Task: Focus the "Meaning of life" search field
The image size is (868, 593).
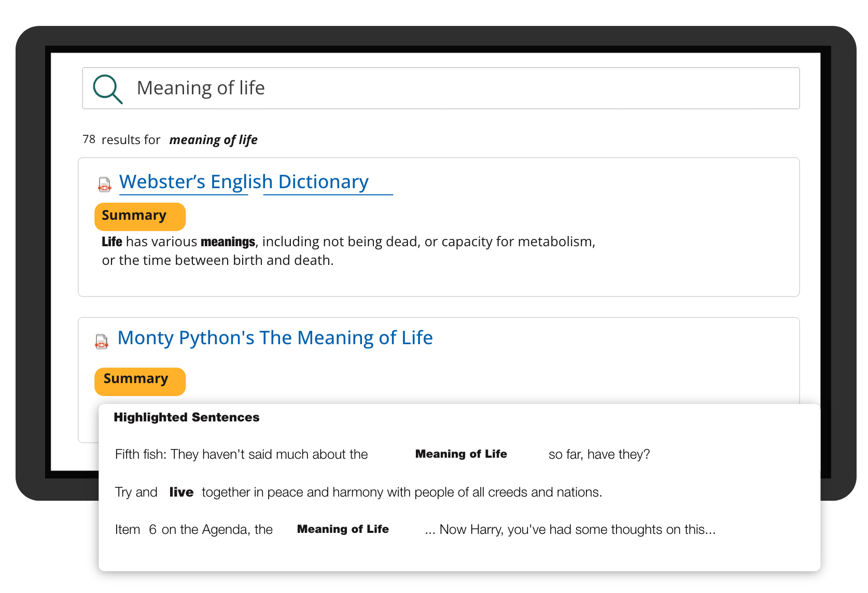Action: 441,88
